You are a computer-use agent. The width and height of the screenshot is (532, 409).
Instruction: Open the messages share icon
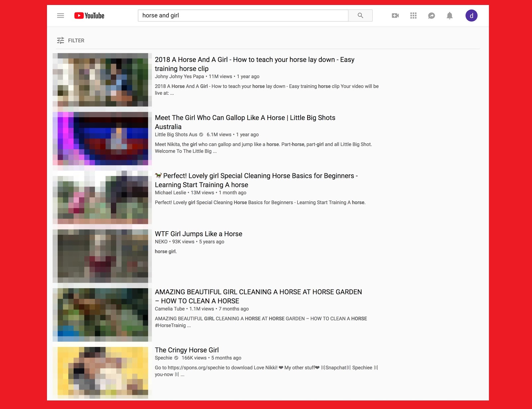coord(432,16)
